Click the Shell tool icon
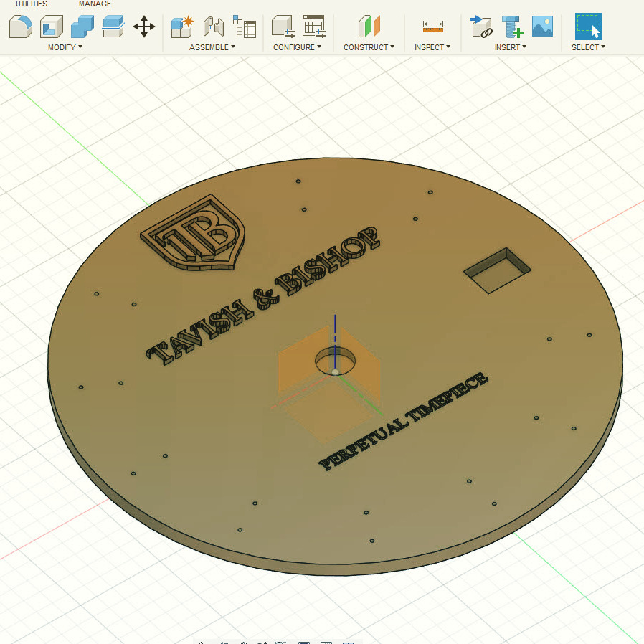 coord(52,27)
